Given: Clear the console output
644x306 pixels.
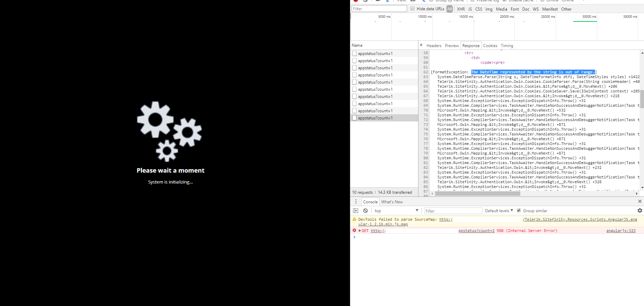Looking at the screenshot, I should [365, 211].
